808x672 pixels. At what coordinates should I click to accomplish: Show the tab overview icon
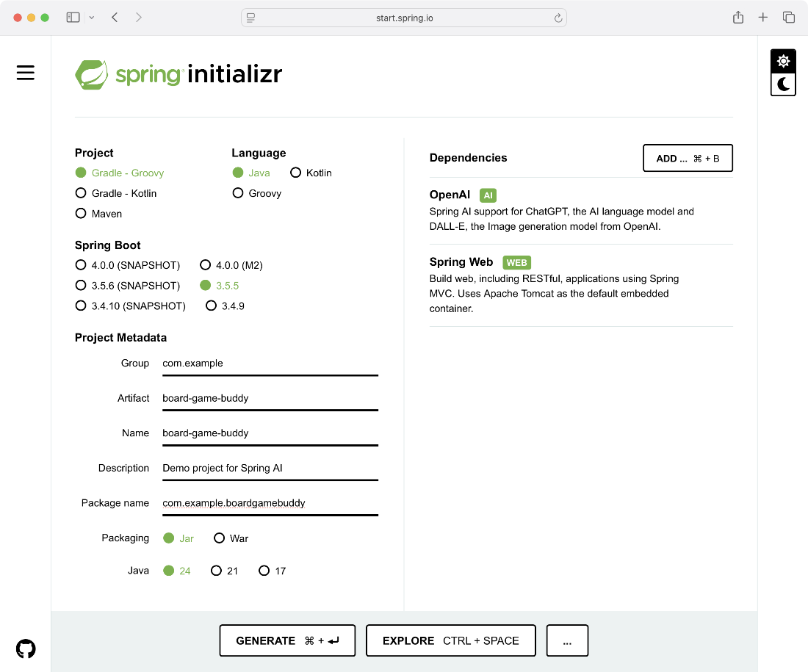789,18
